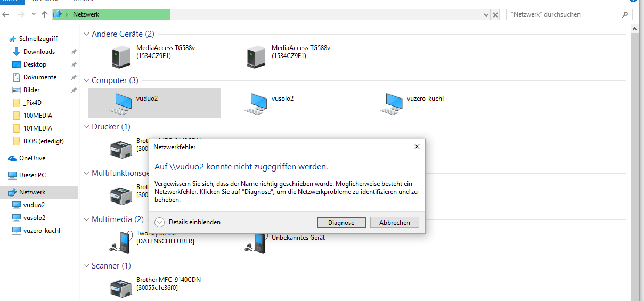Screen dimensions: 644x301
Task: Click the "Netzwerk" durchsuchen search field
Action: (x=569, y=14)
